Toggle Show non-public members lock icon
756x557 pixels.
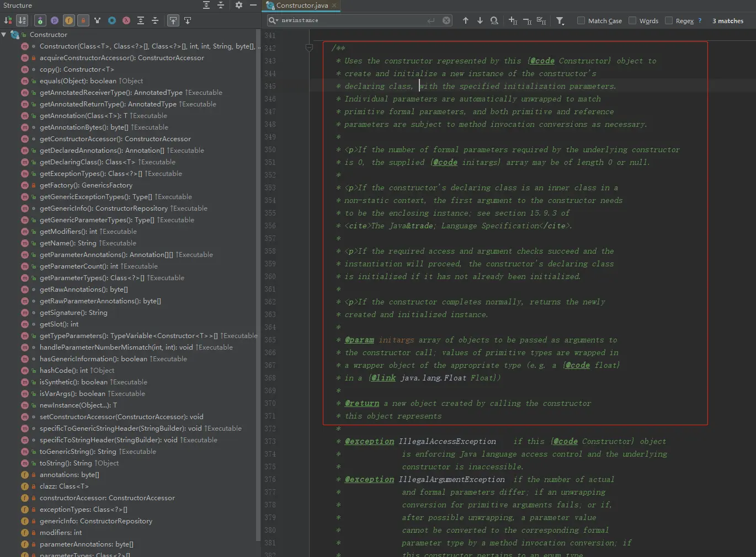click(x=83, y=20)
